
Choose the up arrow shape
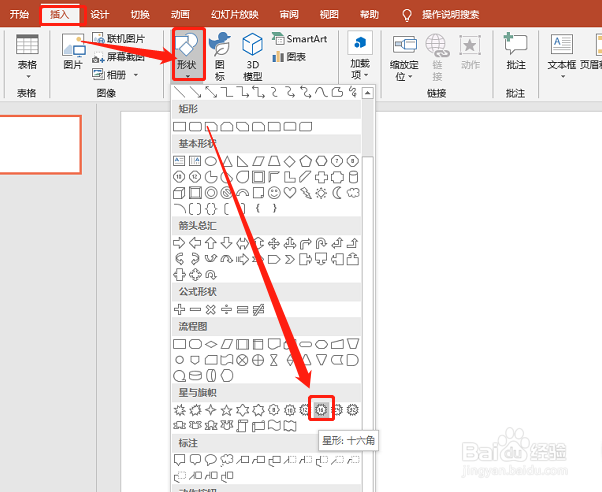(x=211, y=243)
